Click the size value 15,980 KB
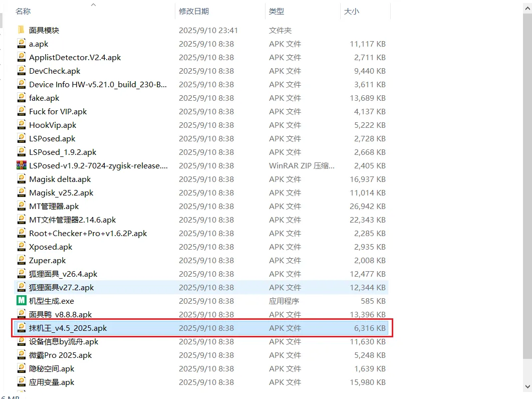The height and width of the screenshot is (399, 532). click(368, 382)
